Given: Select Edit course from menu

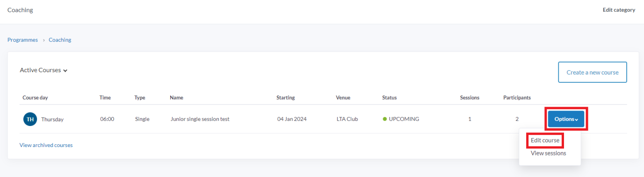Looking at the screenshot, I should click(x=545, y=140).
